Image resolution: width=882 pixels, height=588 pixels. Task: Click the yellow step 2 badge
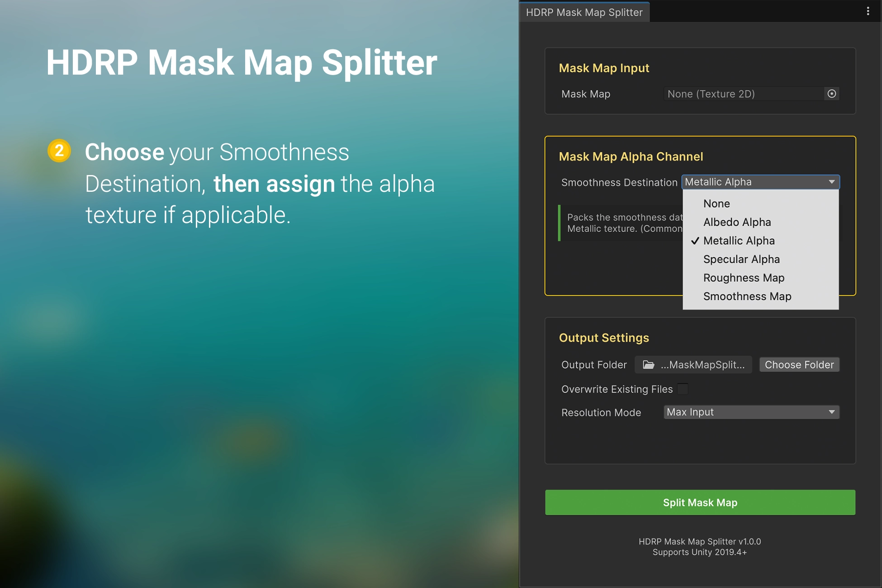click(59, 151)
